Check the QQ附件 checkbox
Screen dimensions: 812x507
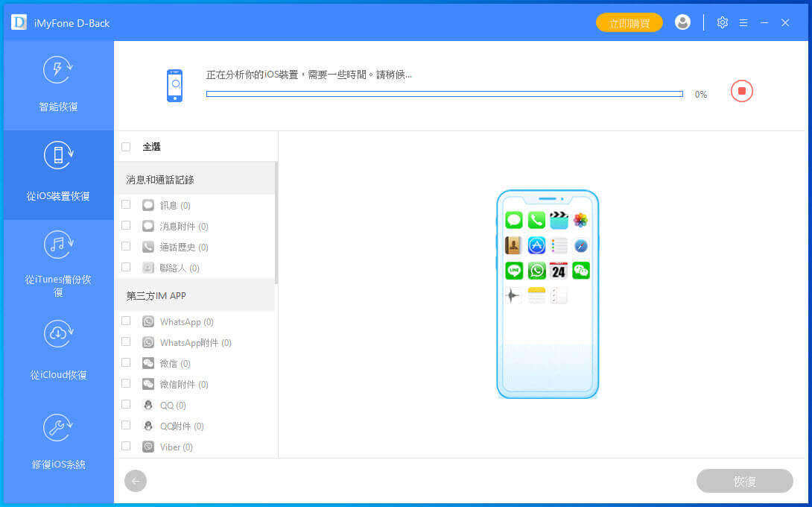pos(126,425)
